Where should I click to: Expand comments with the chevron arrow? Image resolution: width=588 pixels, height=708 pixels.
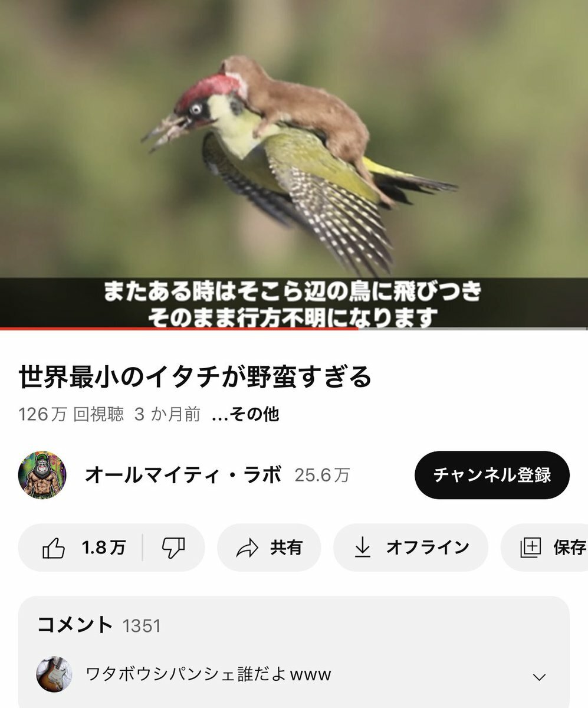pyautogui.click(x=539, y=677)
